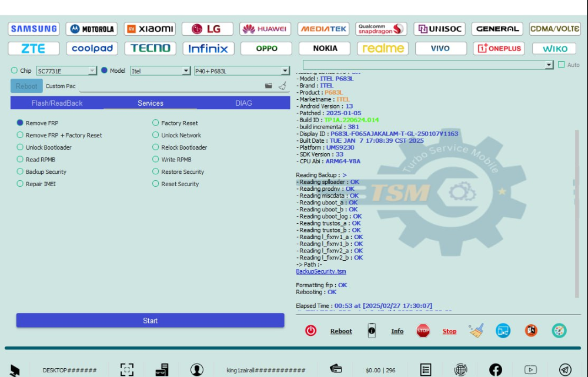Choose the Factory Reset radio button
Screen dimensions: 588x377
[156, 123]
